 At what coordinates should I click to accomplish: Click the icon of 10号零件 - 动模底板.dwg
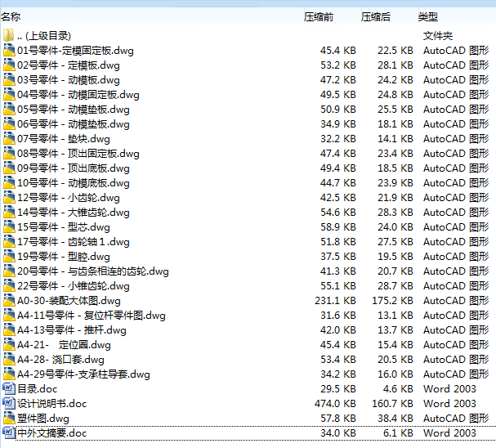9,183
